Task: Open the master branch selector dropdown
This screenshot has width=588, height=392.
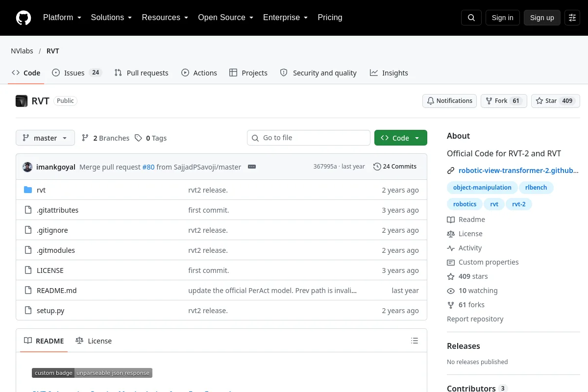Action: coord(45,138)
